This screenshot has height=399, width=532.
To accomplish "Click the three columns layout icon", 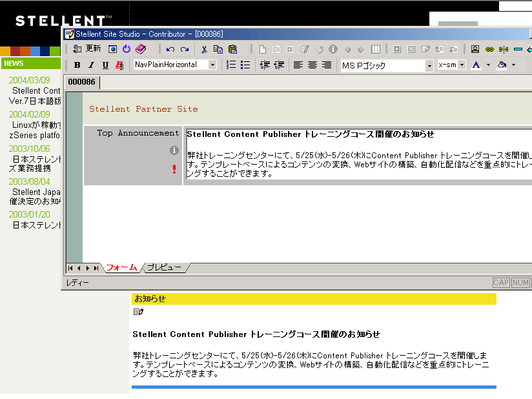I will point(376,49).
